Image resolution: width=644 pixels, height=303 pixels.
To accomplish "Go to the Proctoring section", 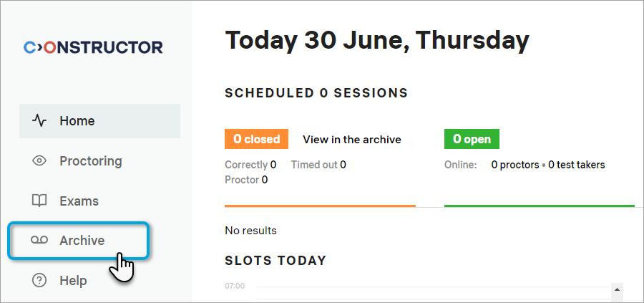I will point(91,161).
